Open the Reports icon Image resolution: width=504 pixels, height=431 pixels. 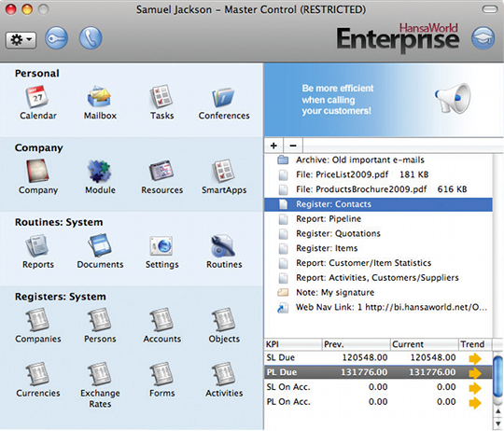[37, 245]
